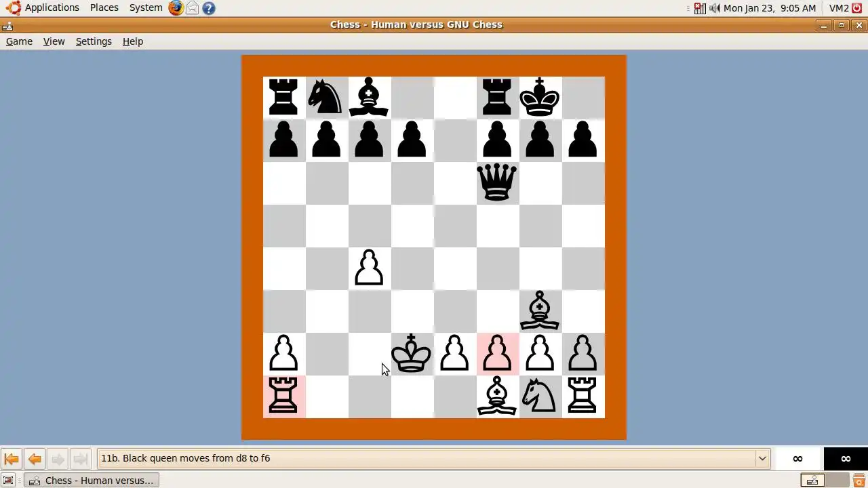Pick the highlighted white pawn on f2
Viewport: 868px width, 488px height.
pos(497,353)
